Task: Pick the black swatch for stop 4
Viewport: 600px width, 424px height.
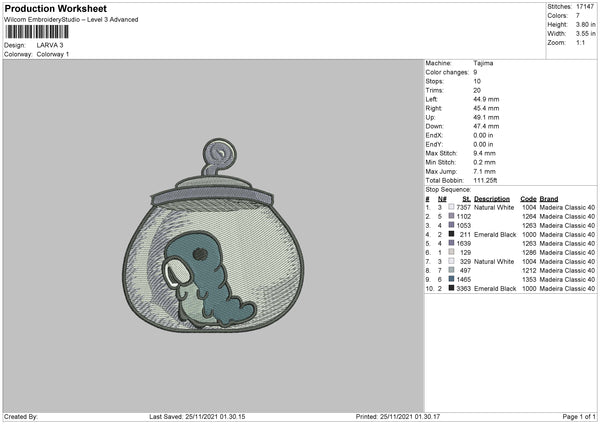Action: 451,234
